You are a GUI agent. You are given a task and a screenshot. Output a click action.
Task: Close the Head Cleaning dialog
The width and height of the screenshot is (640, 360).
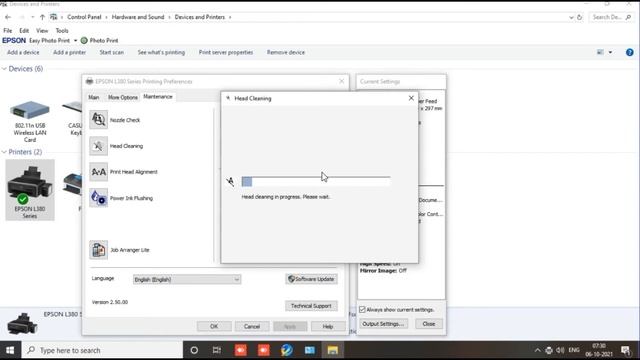pyautogui.click(x=411, y=98)
